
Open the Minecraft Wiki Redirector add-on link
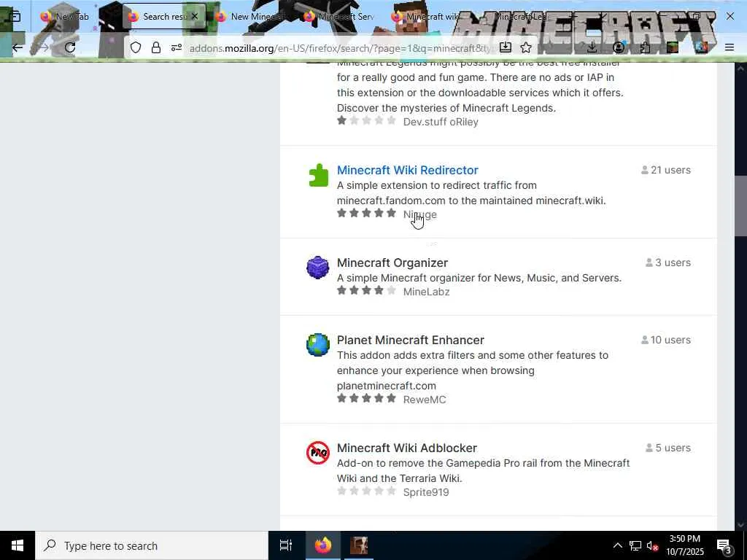click(x=407, y=170)
